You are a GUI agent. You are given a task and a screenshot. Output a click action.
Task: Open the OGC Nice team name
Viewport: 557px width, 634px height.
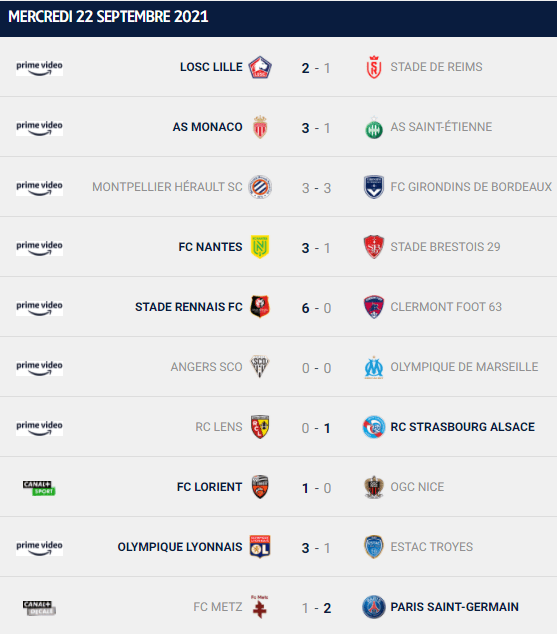tap(417, 487)
